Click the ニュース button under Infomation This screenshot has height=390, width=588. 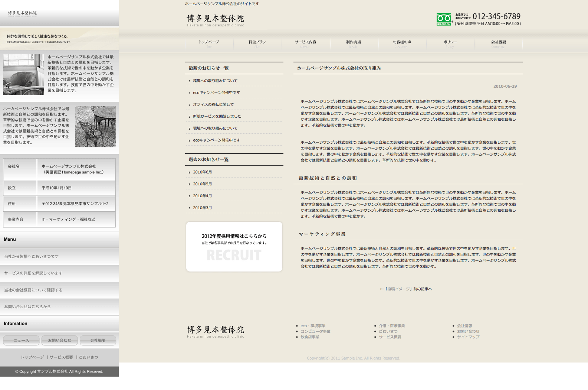(21, 341)
